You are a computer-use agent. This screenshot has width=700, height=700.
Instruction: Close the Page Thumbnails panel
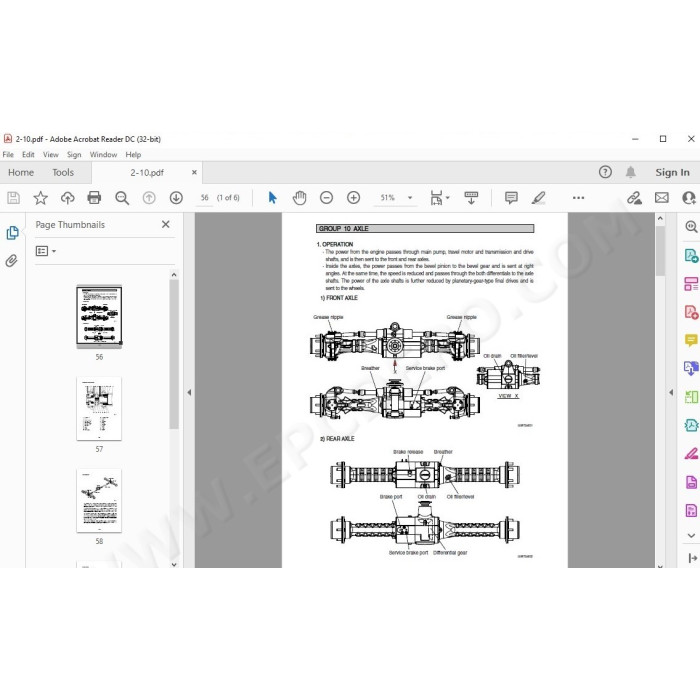click(166, 224)
